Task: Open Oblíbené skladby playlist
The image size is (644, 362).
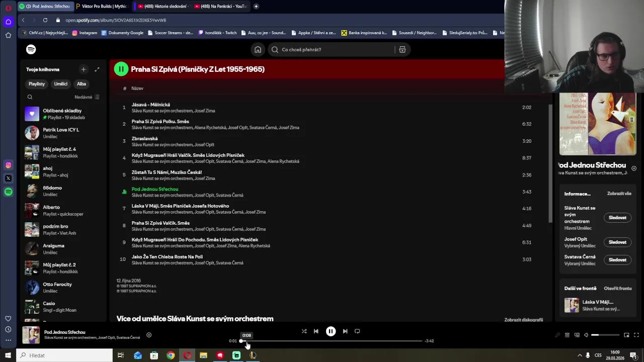Action: coord(63,114)
